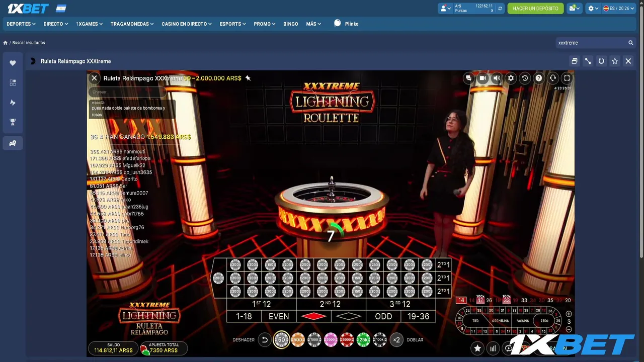Select the 50 chip

click(281, 340)
